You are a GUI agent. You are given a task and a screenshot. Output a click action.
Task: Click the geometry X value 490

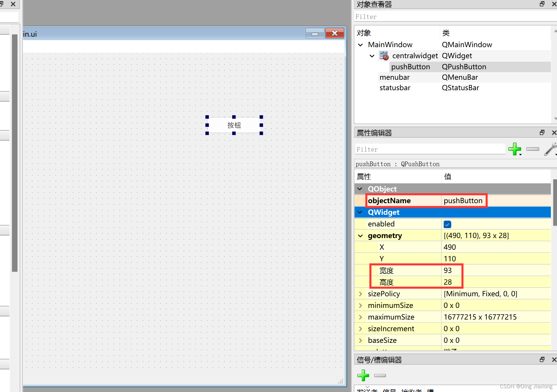pyautogui.click(x=450, y=247)
